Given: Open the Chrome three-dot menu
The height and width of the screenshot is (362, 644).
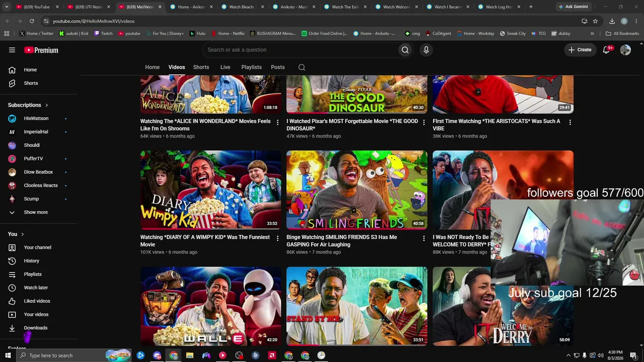Looking at the screenshot, I should 635,21.
